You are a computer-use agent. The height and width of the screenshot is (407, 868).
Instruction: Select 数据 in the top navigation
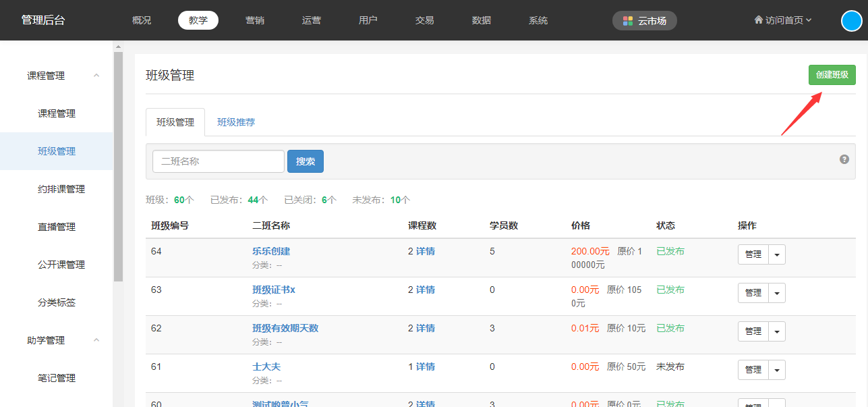[x=482, y=20]
